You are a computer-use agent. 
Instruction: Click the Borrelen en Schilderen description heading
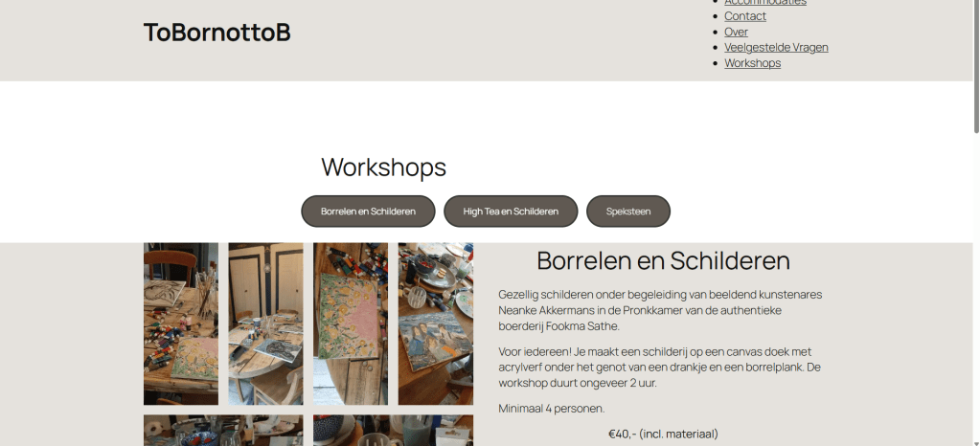663,261
